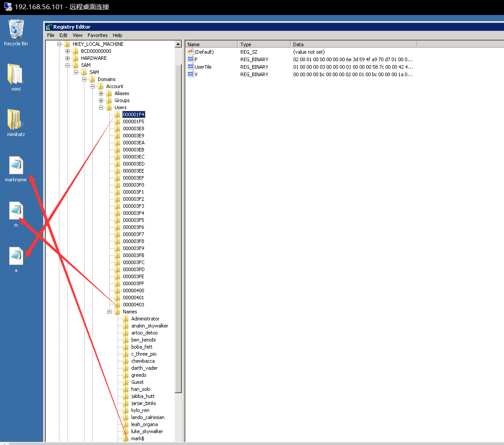This screenshot has height=445, width=504.
Task: Select the 000001F4 registry key
Action: 133,114
